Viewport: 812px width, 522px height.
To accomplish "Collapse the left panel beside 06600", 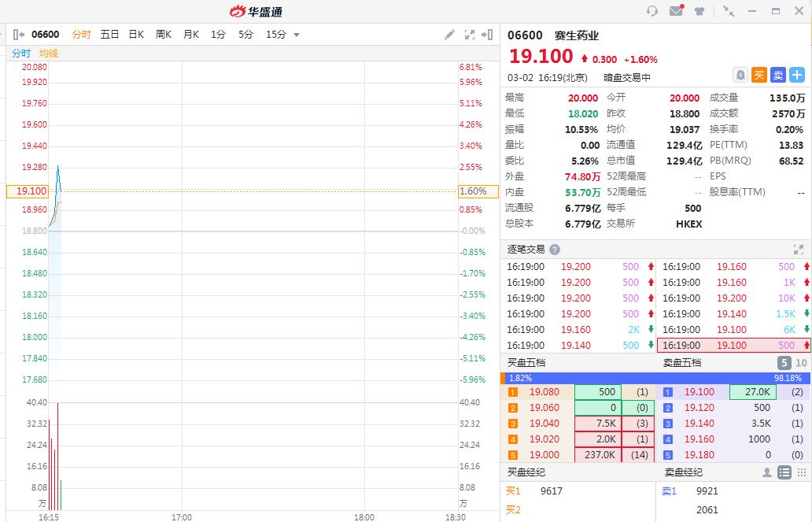I will 19,35.
